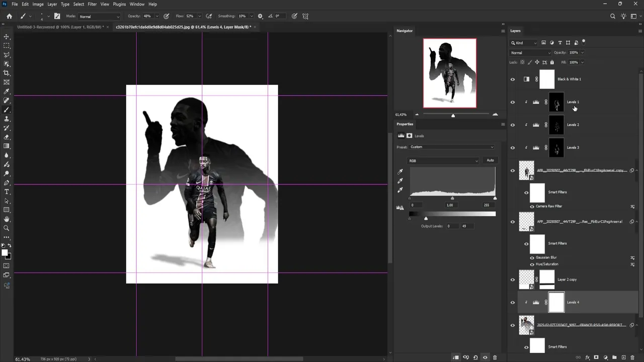Toggle Hue/Saturation filter visibility
Screen dimensions: 644x362
[x=532, y=264]
